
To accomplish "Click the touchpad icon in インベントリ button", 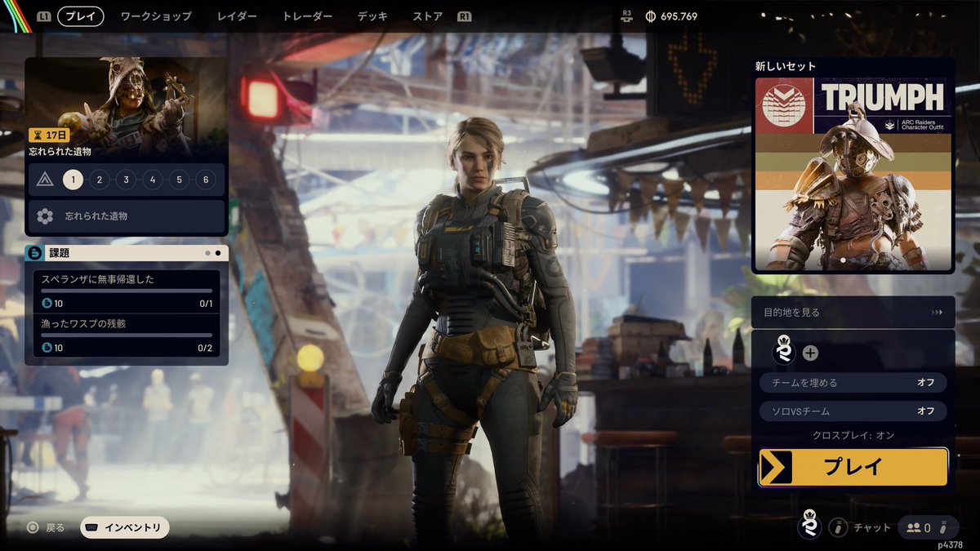I will [x=92, y=527].
